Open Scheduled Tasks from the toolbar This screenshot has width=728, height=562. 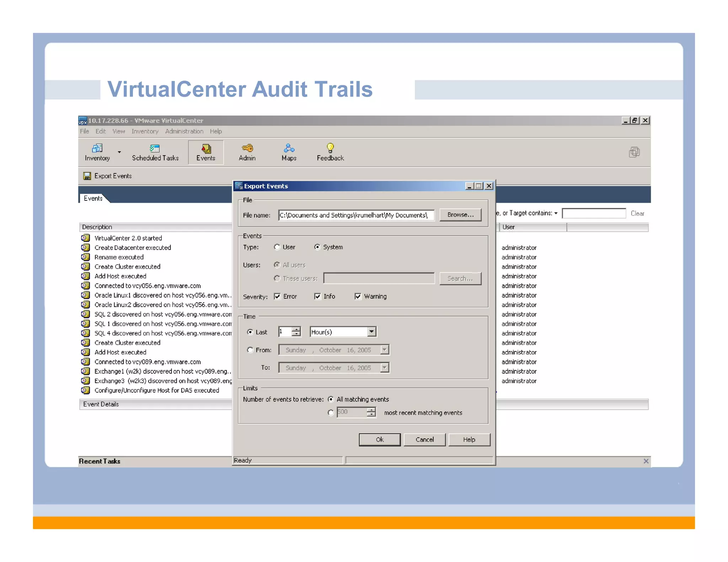pos(155,152)
